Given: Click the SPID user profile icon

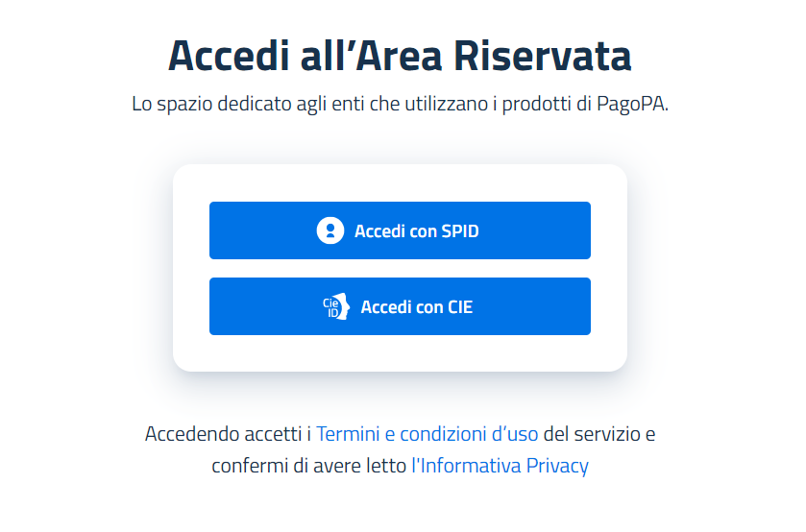Looking at the screenshot, I should click(x=330, y=230).
